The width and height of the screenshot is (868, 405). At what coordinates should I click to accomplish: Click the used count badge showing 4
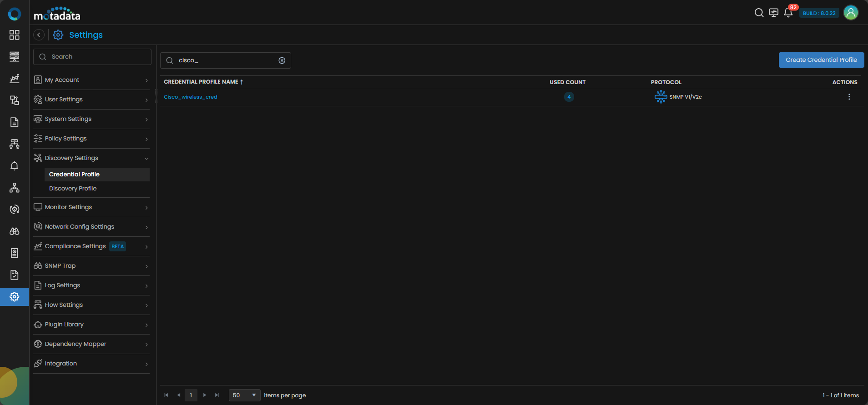coord(569,97)
